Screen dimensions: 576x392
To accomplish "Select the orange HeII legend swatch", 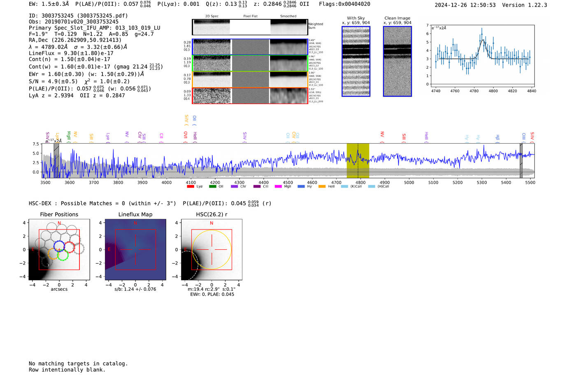I will [x=322, y=187].
